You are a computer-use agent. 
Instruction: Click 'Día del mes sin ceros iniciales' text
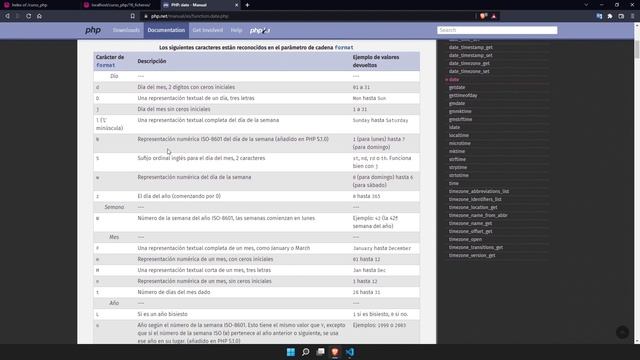pos(174,109)
